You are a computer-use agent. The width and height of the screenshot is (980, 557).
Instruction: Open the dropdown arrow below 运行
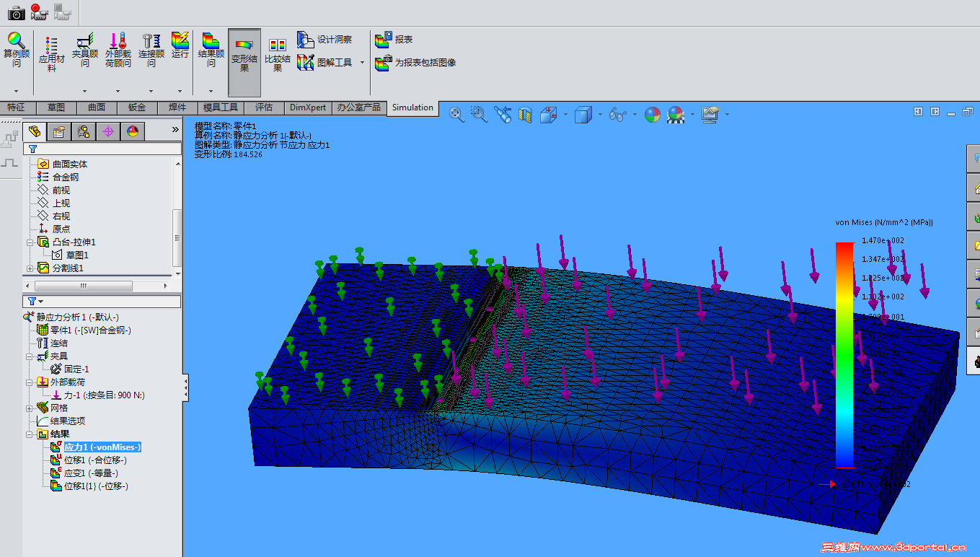click(x=180, y=92)
